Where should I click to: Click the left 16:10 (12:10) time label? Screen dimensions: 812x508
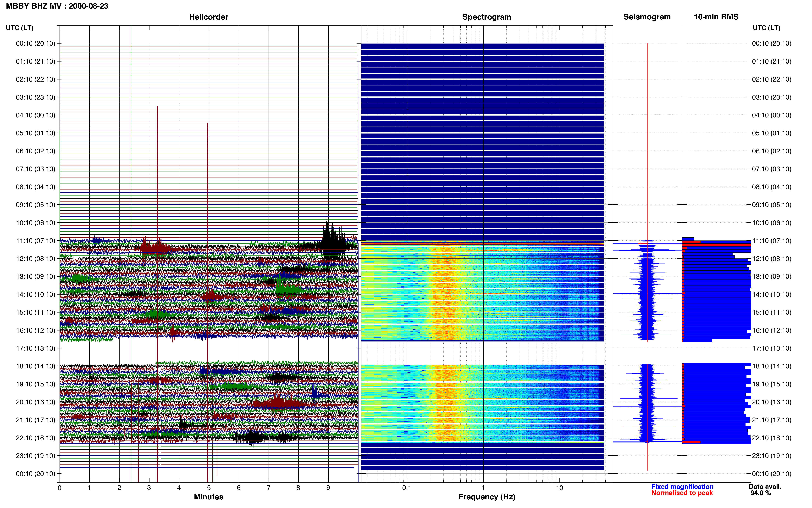36,330
